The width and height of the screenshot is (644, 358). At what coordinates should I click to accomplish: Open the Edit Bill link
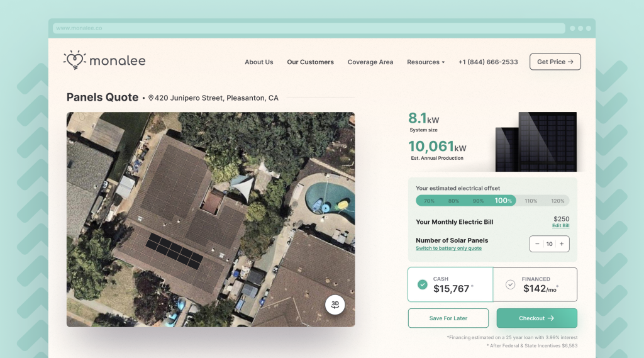click(560, 226)
